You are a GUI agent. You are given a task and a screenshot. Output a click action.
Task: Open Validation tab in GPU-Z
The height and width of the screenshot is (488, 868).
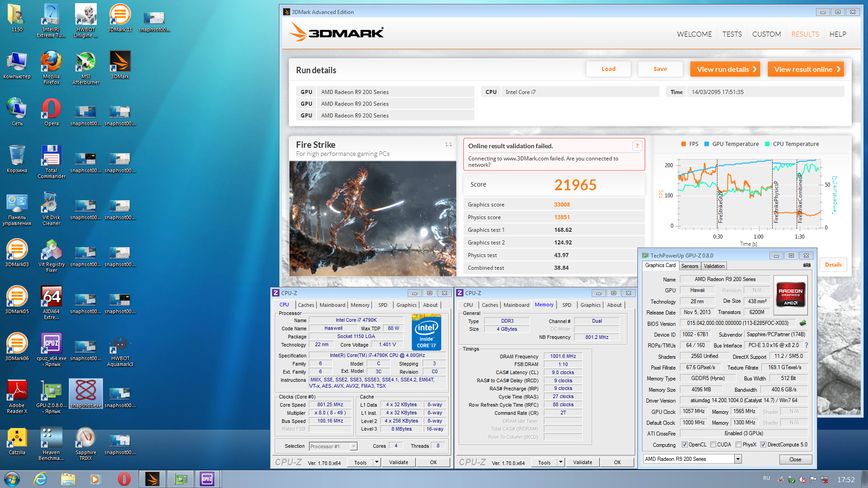[x=714, y=266]
